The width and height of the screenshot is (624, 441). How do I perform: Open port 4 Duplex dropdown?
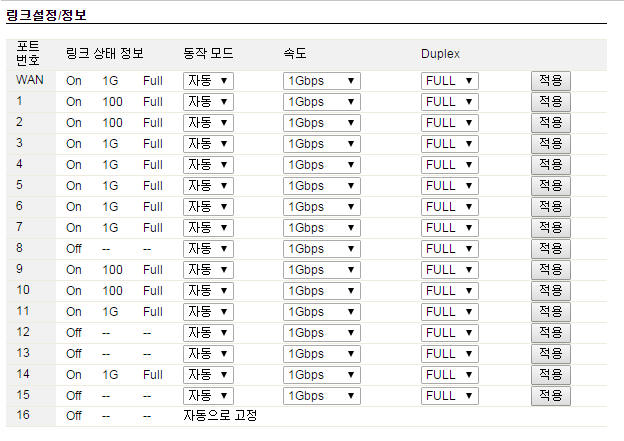point(450,165)
